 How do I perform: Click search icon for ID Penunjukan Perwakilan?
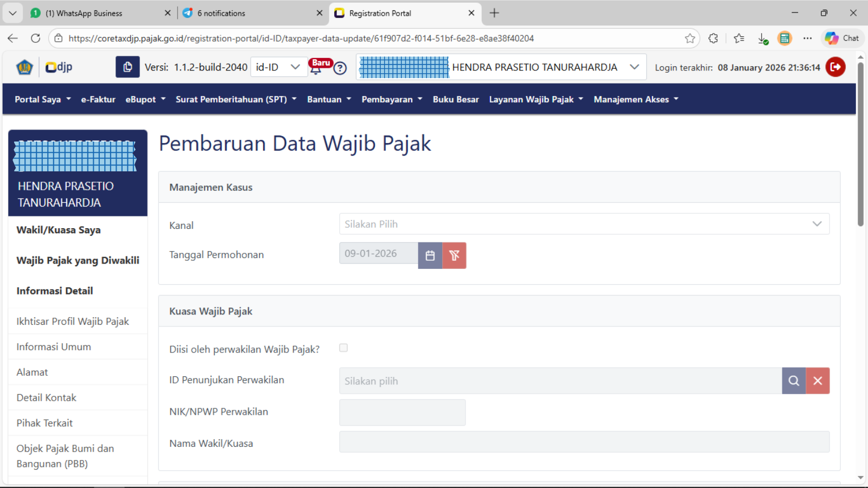pos(794,381)
